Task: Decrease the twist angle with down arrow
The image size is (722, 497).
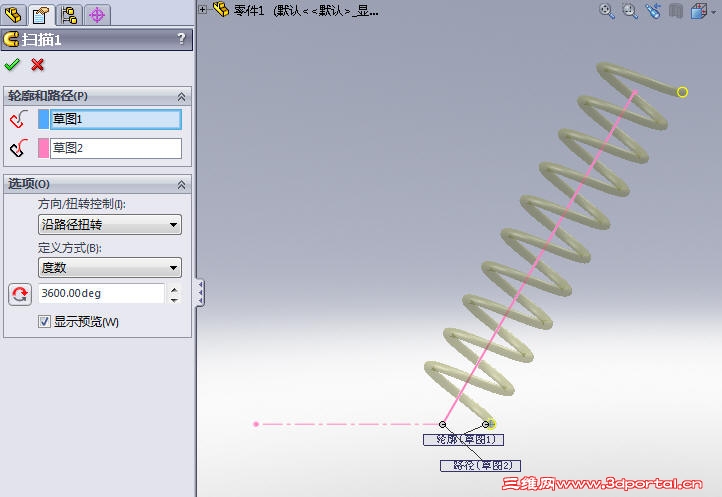Action: (x=174, y=299)
